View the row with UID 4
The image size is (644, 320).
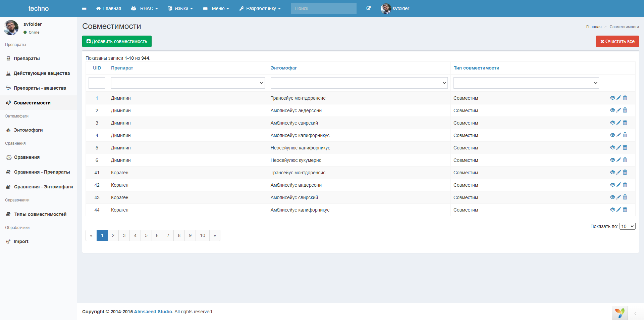coord(612,135)
